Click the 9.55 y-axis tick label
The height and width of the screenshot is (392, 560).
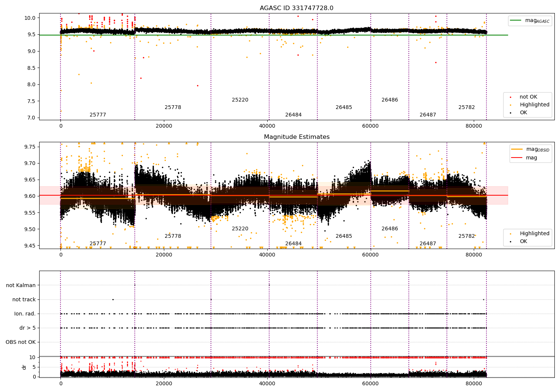pos(30,213)
